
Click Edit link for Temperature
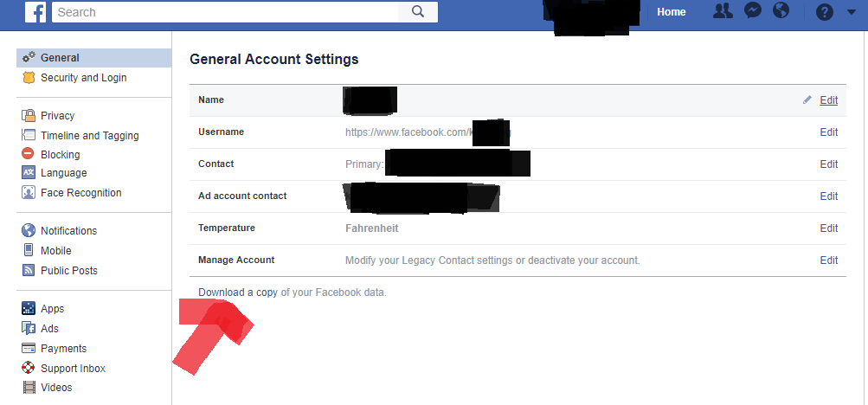tap(829, 228)
